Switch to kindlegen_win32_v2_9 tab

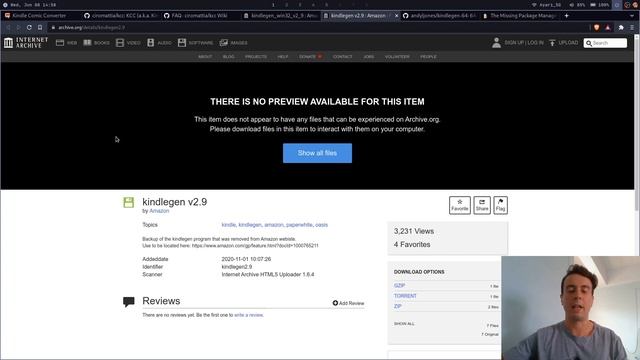pos(280,16)
